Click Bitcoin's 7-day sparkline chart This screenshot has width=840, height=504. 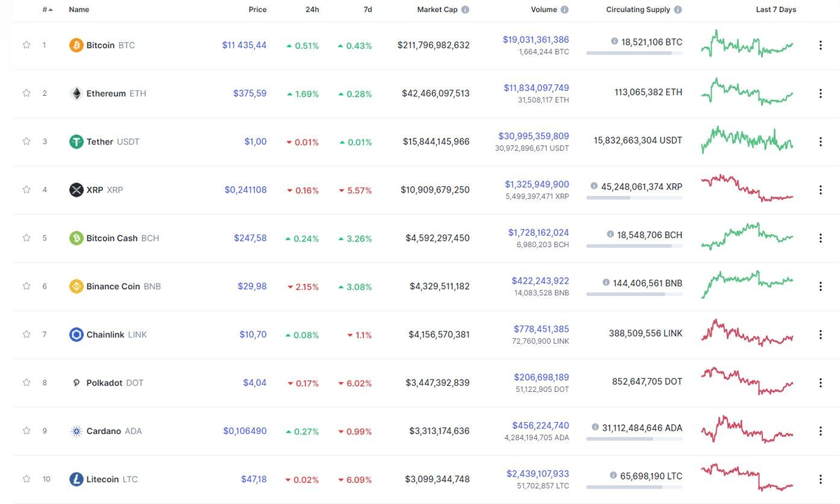747,43
